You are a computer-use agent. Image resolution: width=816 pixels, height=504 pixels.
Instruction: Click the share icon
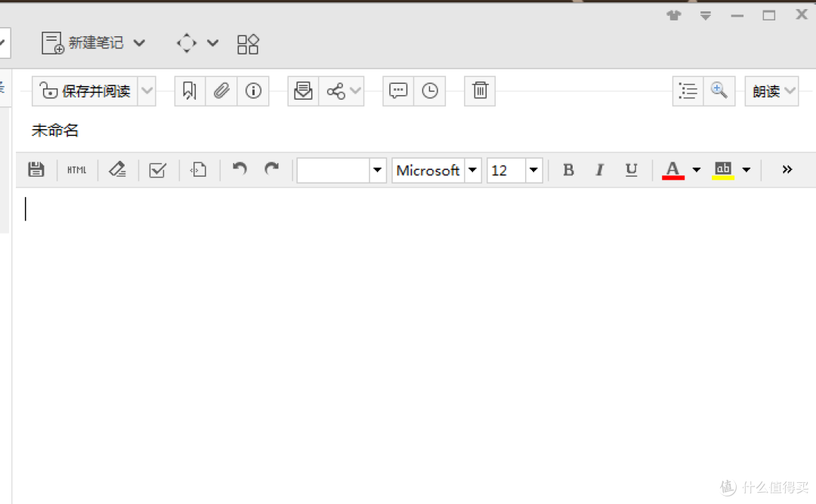[x=335, y=91]
